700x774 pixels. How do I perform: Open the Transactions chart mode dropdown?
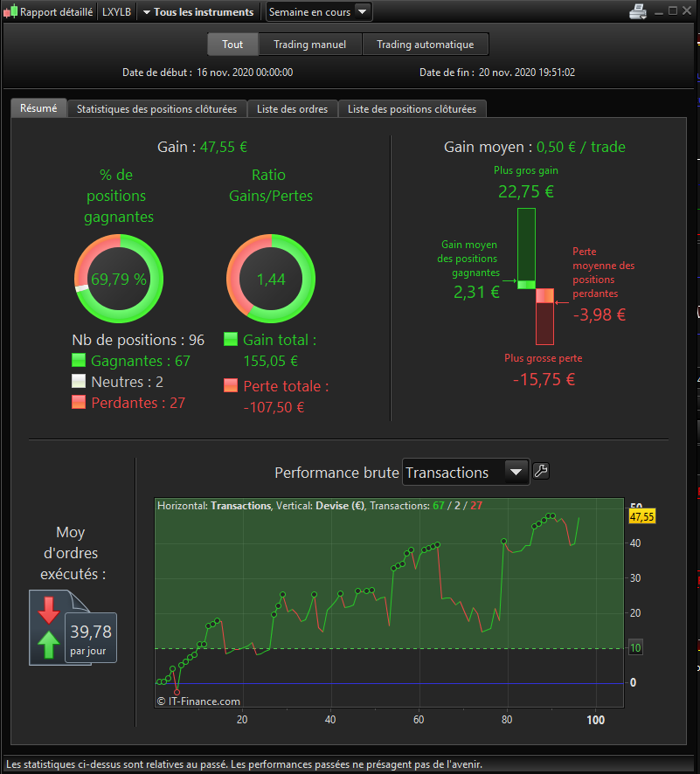[466, 473]
